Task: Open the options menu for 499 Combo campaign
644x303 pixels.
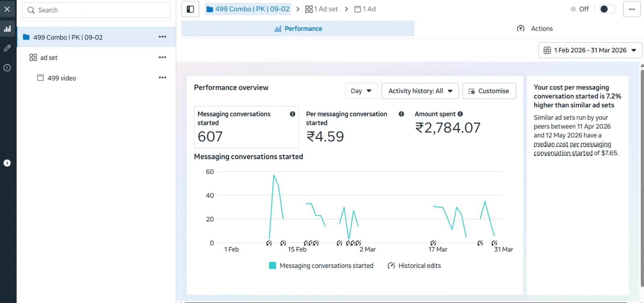Action: coord(162,37)
